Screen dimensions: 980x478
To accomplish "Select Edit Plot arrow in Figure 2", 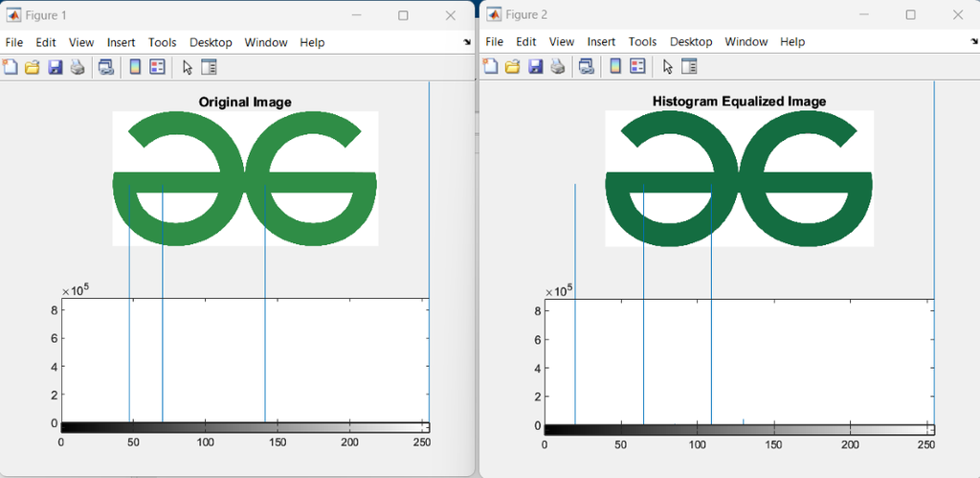I will 667,66.
